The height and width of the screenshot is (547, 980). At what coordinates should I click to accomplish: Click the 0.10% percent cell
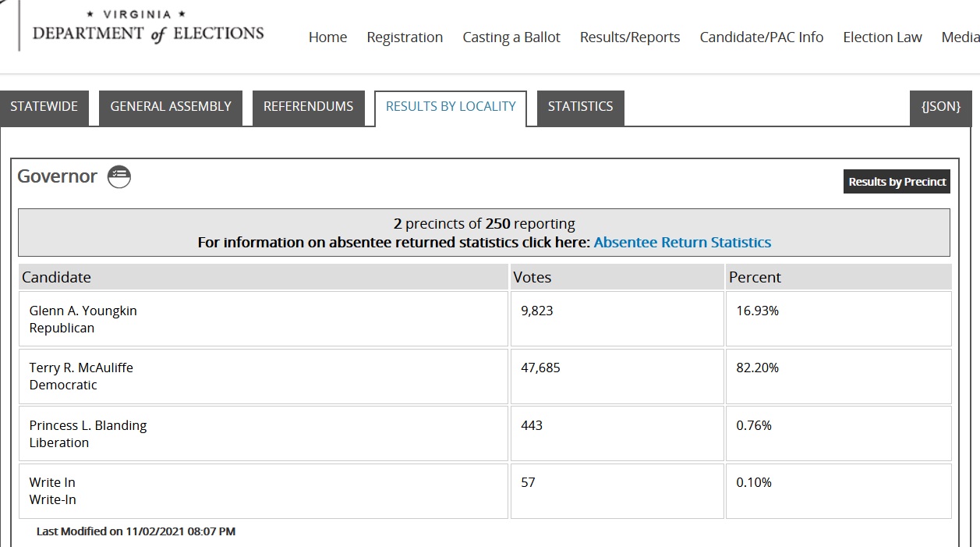coord(838,491)
